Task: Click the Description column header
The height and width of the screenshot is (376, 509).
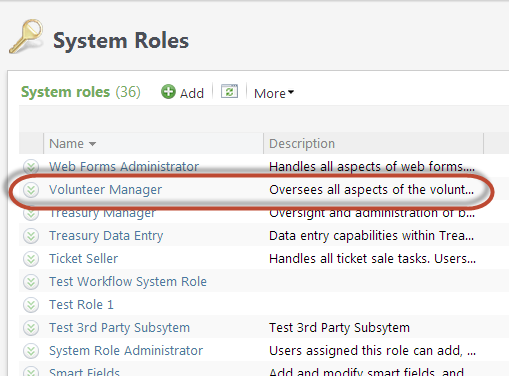Action: pyautogui.click(x=302, y=144)
